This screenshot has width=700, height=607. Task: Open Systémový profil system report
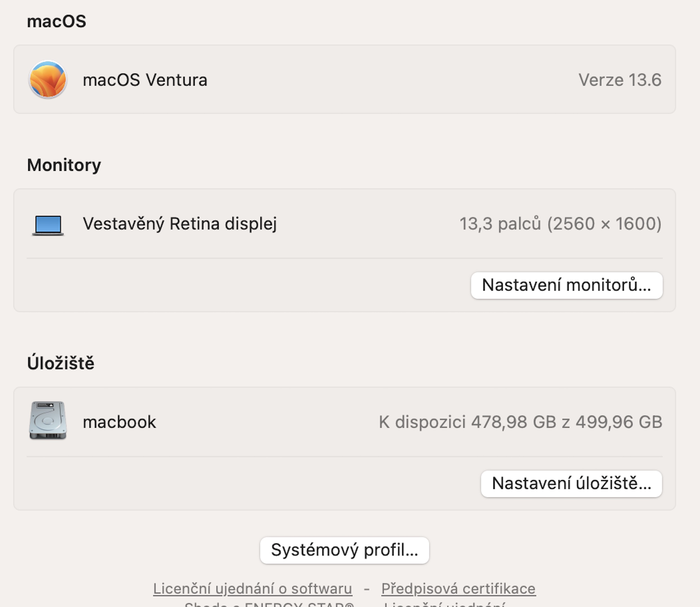[x=344, y=550]
